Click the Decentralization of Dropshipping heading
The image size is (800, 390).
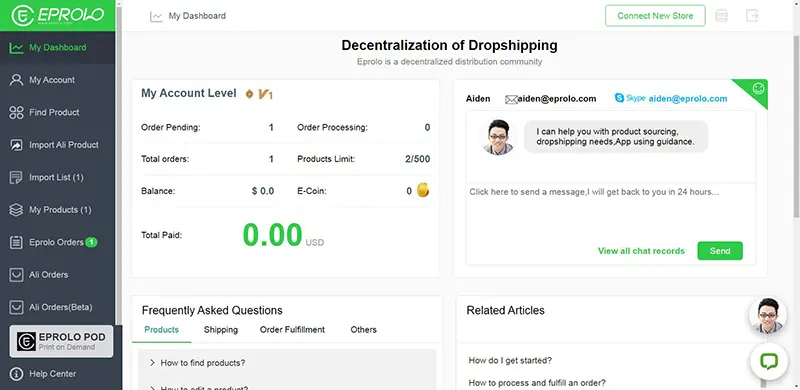pyautogui.click(x=449, y=45)
